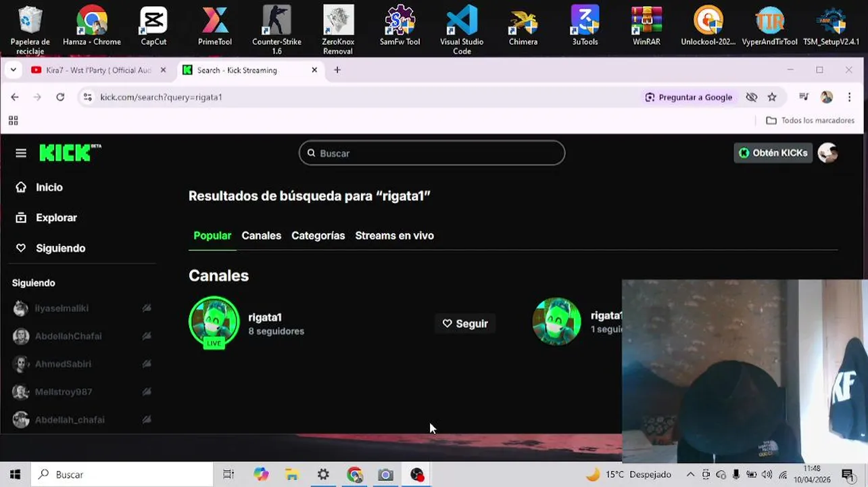
Task: Open the apps grid in the bookmarks bar
Action: coord(13,120)
